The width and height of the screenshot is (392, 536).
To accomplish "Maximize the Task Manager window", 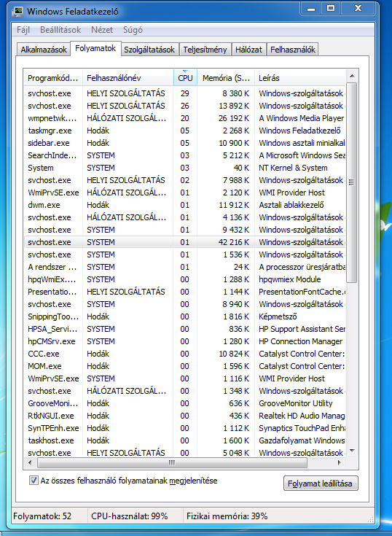I will pyautogui.click(x=331, y=9).
